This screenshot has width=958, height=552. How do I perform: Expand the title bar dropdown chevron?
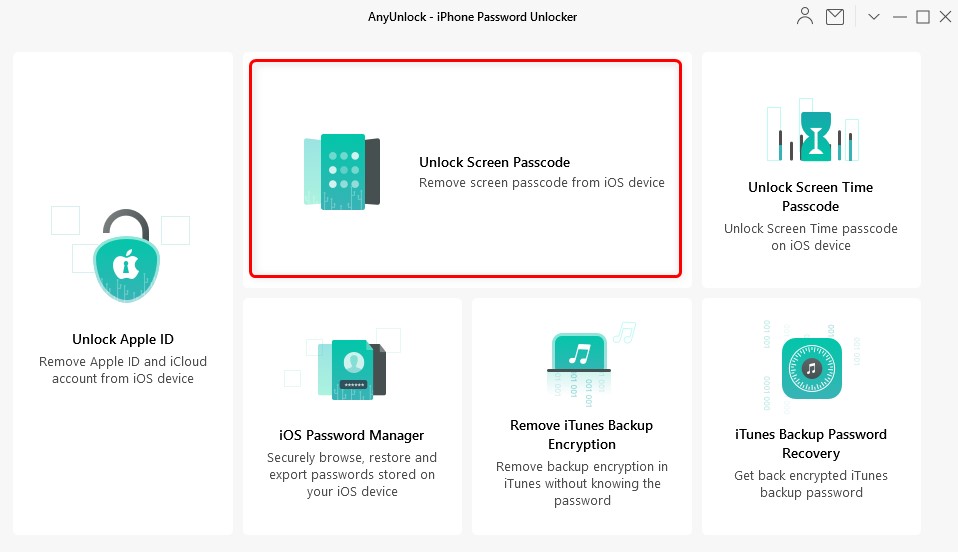tap(874, 17)
